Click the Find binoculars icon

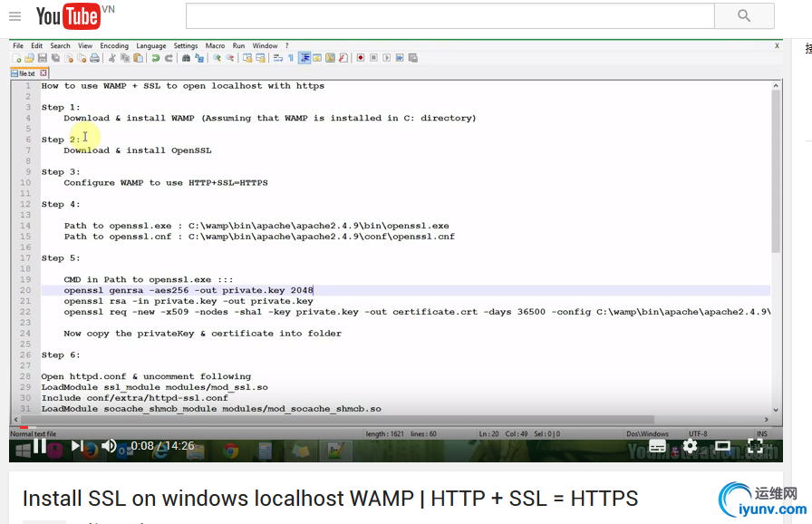coord(186,58)
